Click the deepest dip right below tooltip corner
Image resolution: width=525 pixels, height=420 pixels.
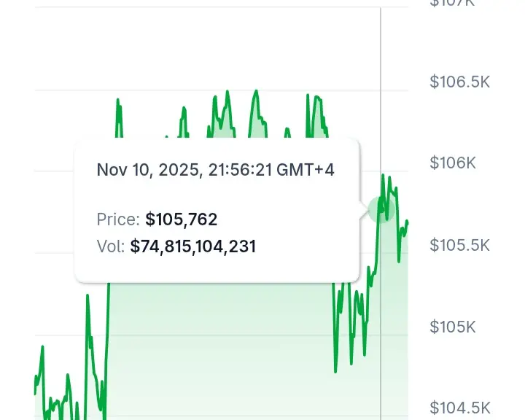click(x=335, y=371)
